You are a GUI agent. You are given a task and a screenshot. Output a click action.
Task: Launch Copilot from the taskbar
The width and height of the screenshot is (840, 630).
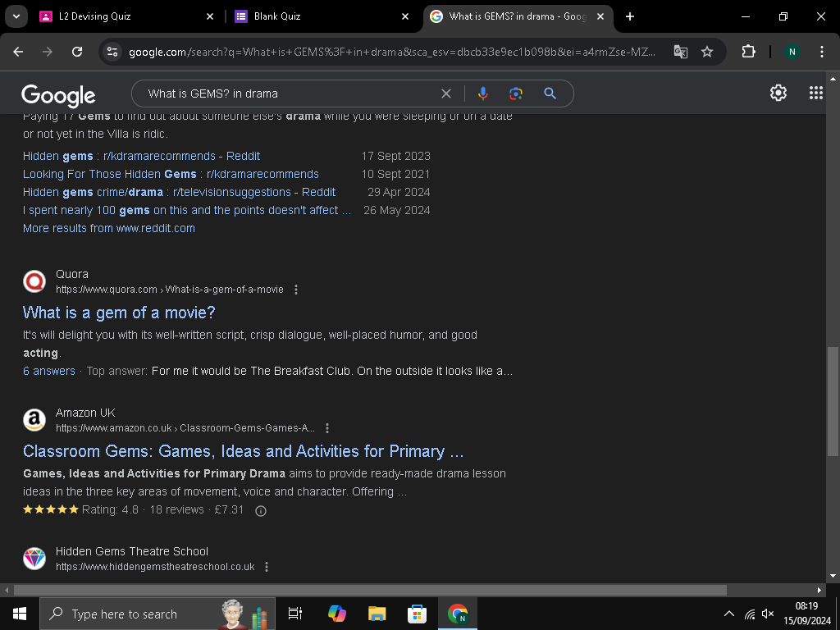click(337, 614)
